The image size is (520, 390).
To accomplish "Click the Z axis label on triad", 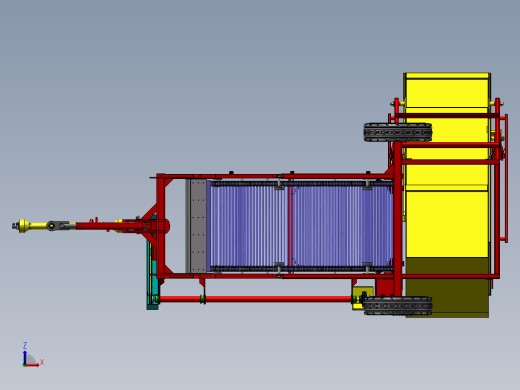I will (x=25, y=345).
